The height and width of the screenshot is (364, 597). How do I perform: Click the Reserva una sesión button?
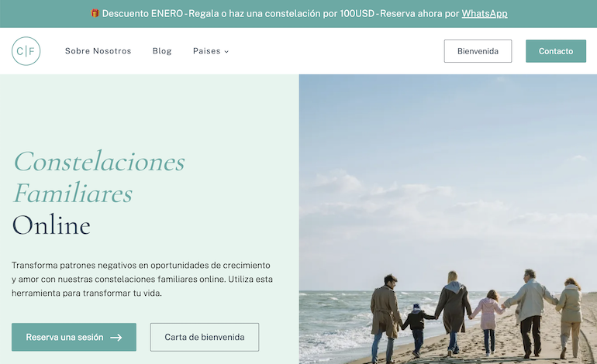(74, 337)
